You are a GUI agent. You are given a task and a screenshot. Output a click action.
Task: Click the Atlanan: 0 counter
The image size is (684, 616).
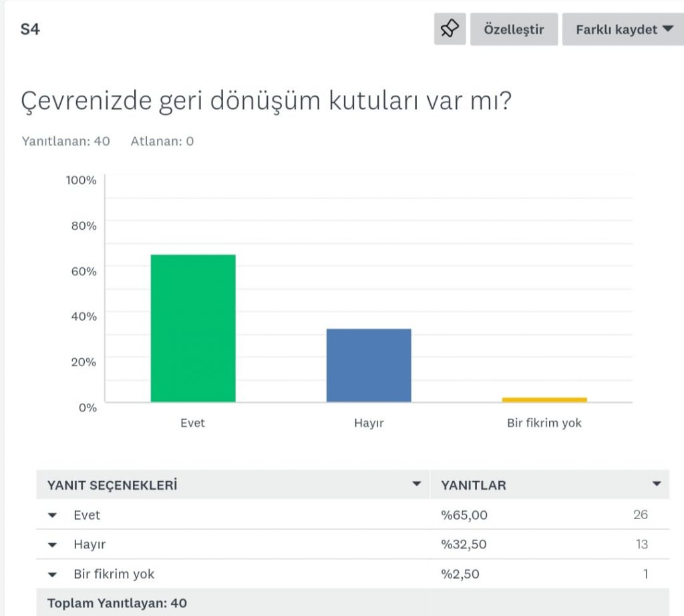pos(160,142)
